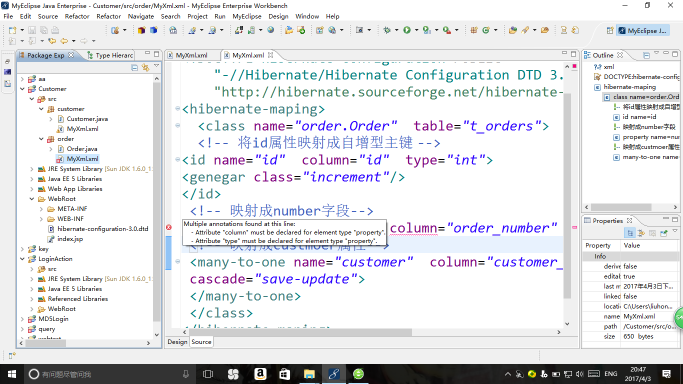
Task: Select Source tab at editor bottom
Action: point(201,342)
